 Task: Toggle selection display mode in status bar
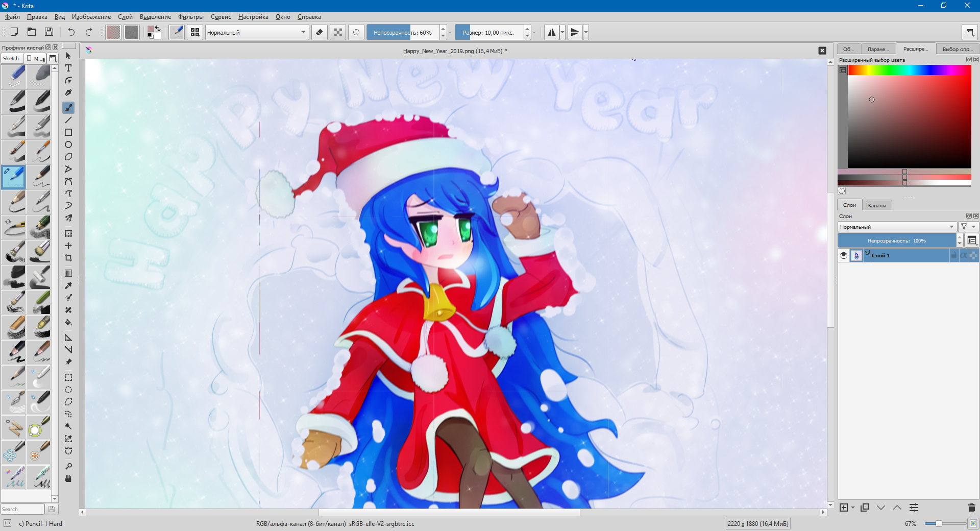click(x=7, y=523)
